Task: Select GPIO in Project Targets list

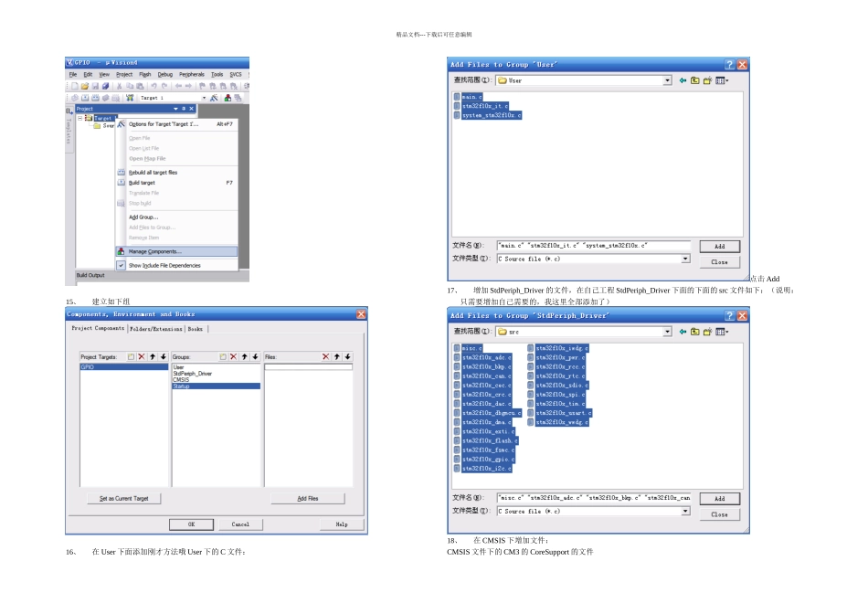Action: (x=124, y=367)
